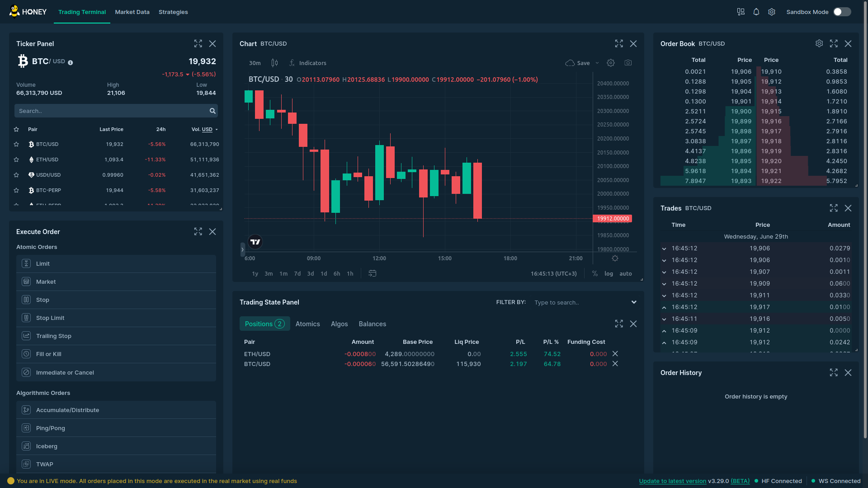Expand the Filter By dropdown chevron
Screen dimensions: 868x488
pyautogui.click(x=634, y=302)
